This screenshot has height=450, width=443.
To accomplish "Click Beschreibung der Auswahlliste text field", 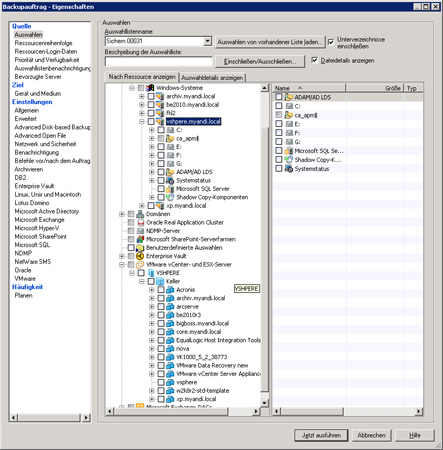I will (x=159, y=61).
